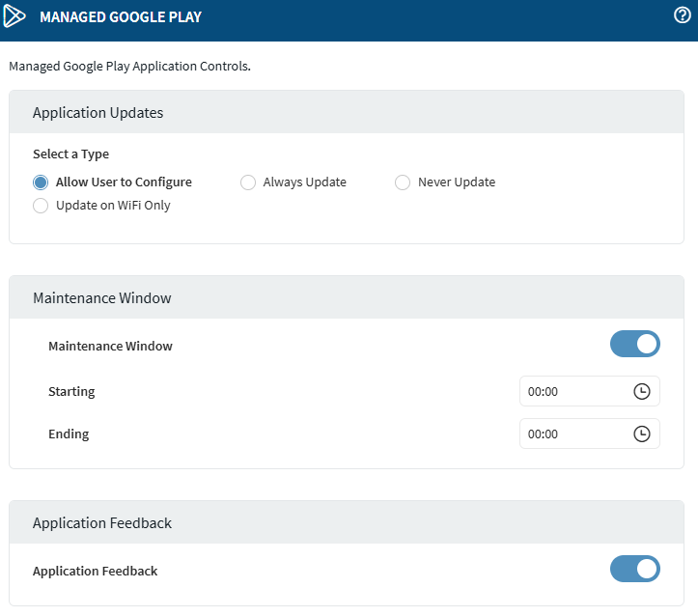Select the Allow User to Configure option
Image resolution: width=698 pixels, height=616 pixels.
pyautogui.click(x=41, y=182)
